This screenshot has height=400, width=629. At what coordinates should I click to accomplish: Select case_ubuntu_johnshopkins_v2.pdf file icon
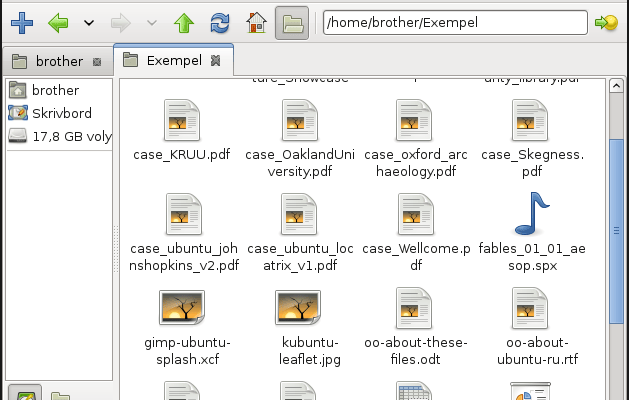184,214
